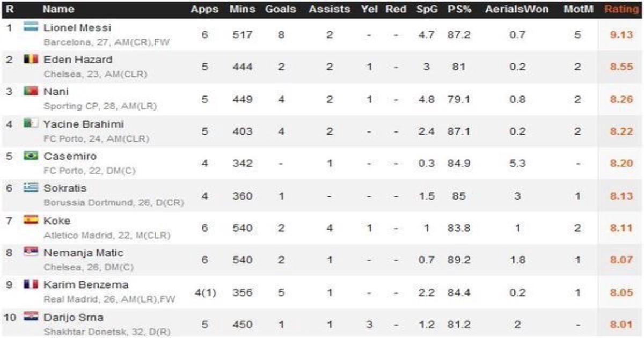Sort by the MotM column header
The width and height of the screenshot is (644, 338).
click(577, 9)
